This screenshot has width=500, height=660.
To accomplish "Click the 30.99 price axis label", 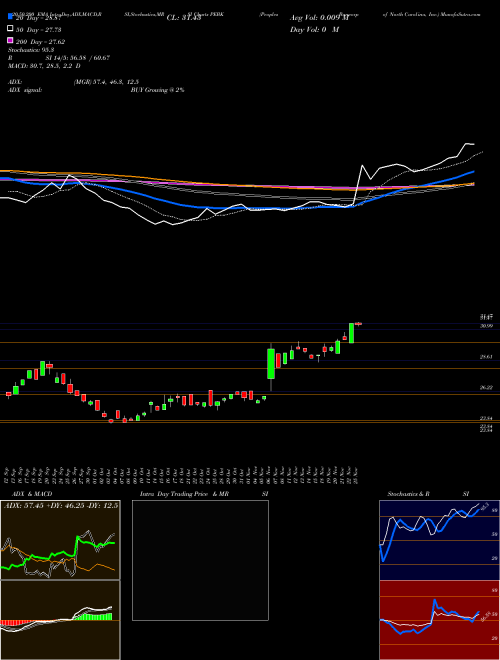I will 486,326.
